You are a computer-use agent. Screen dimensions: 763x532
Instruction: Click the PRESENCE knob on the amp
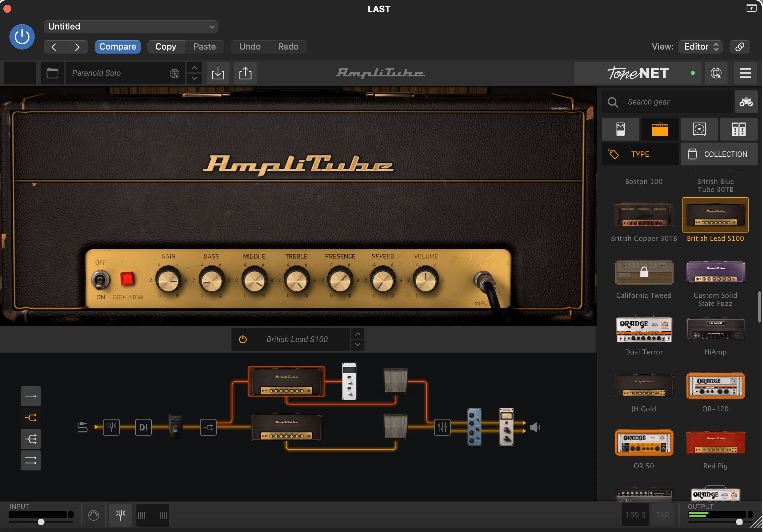point(340,280)
